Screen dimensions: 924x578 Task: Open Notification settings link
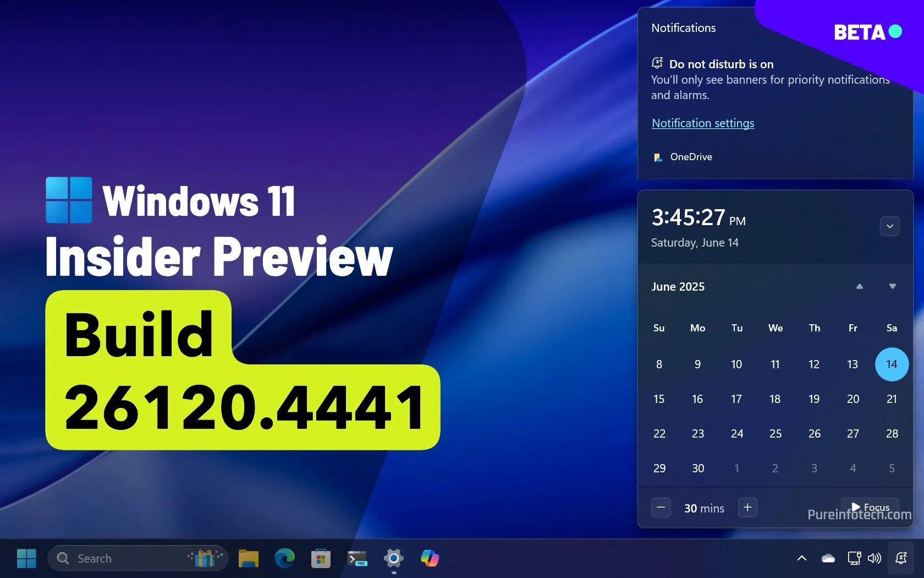click(703, 123)
